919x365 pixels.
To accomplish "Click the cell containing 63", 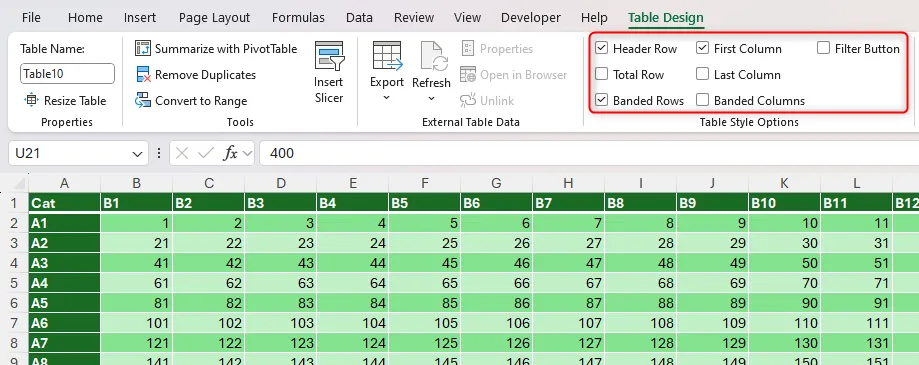I will tap(281, 283).
